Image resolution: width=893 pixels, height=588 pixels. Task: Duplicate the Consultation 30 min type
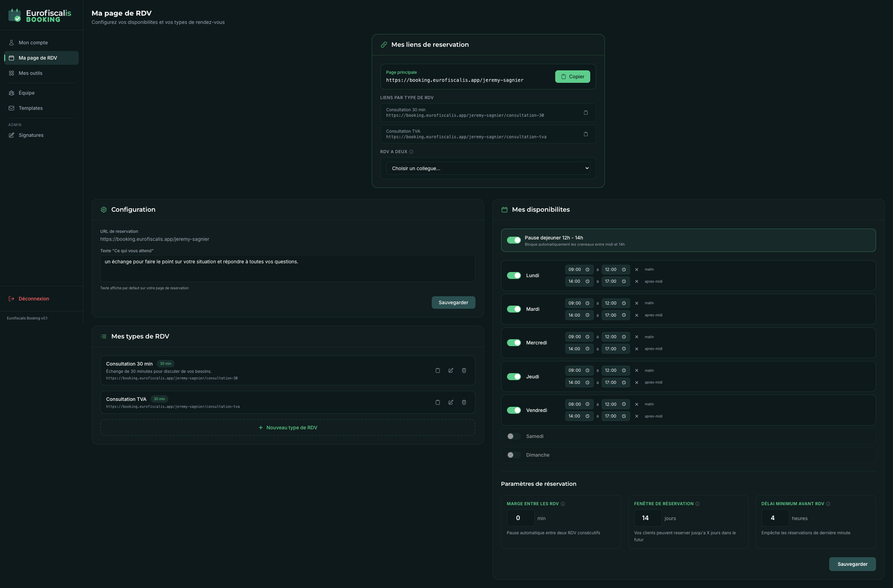pos(438,370)
